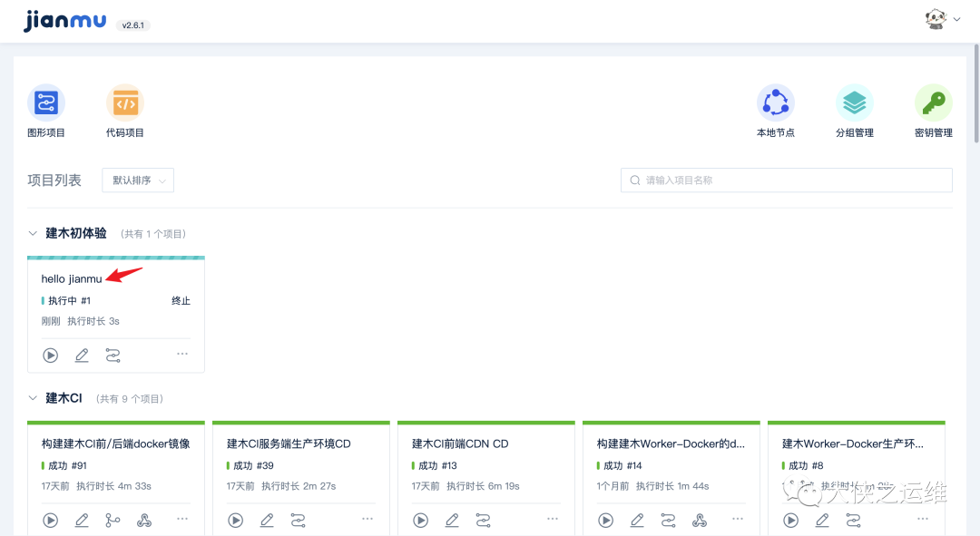Open more options on 建木CI前端CDN CD card
Screen dimensions: 980x536
552,519
